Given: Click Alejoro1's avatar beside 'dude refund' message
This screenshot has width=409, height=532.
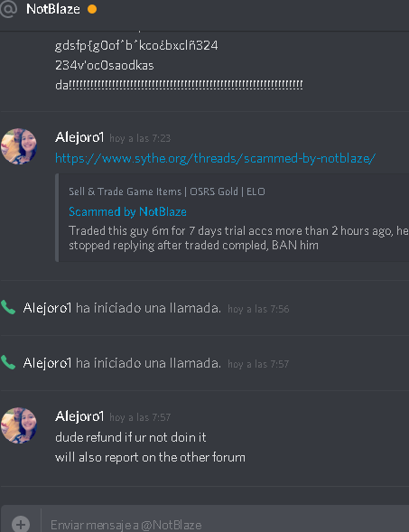Looking at the screenshot, I should point(19,425).
